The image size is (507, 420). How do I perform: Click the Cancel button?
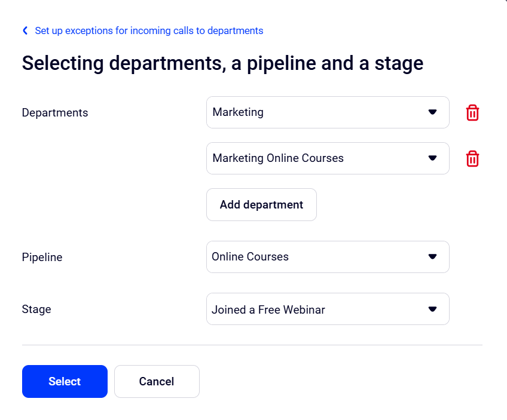coord(157,381)
